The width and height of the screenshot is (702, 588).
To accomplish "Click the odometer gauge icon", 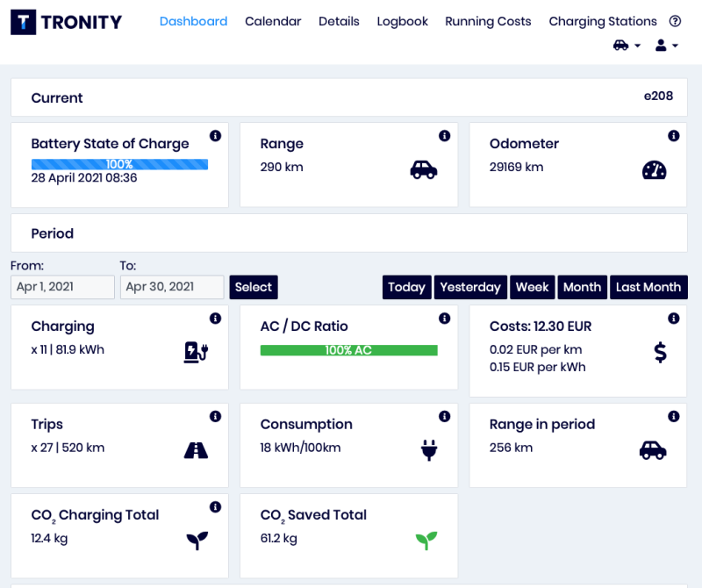I will tap(654, 170).
